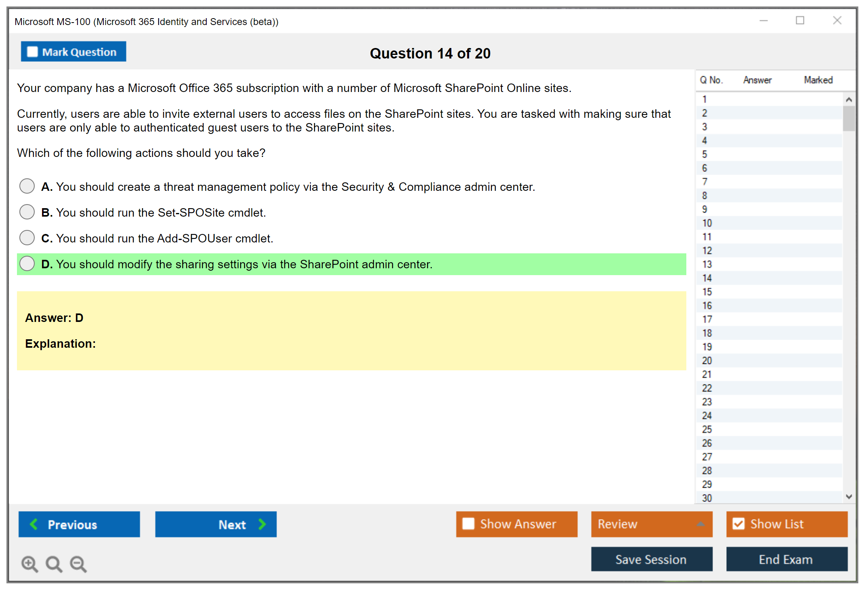Toggle the Mark Question checkbox

click(32, 52)
